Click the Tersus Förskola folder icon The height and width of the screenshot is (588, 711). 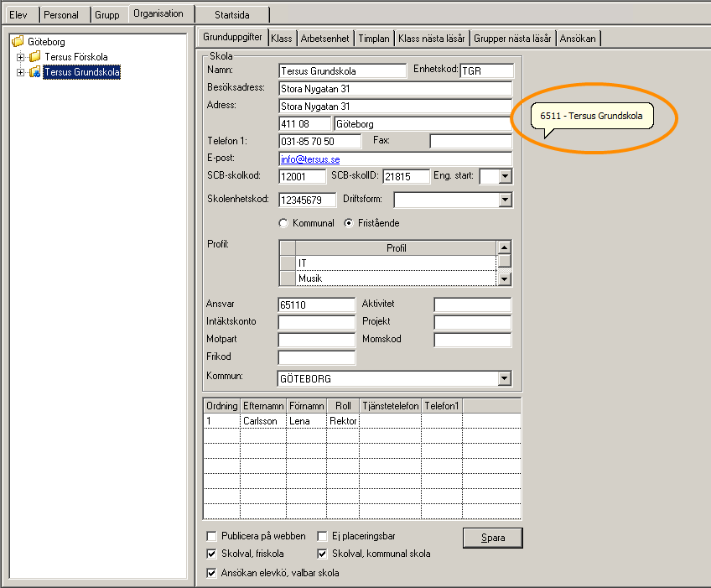[x=35, y=57]
